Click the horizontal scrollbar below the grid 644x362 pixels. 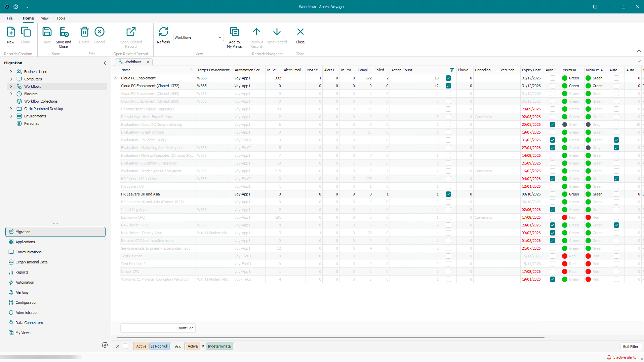(x=331, y=337)
